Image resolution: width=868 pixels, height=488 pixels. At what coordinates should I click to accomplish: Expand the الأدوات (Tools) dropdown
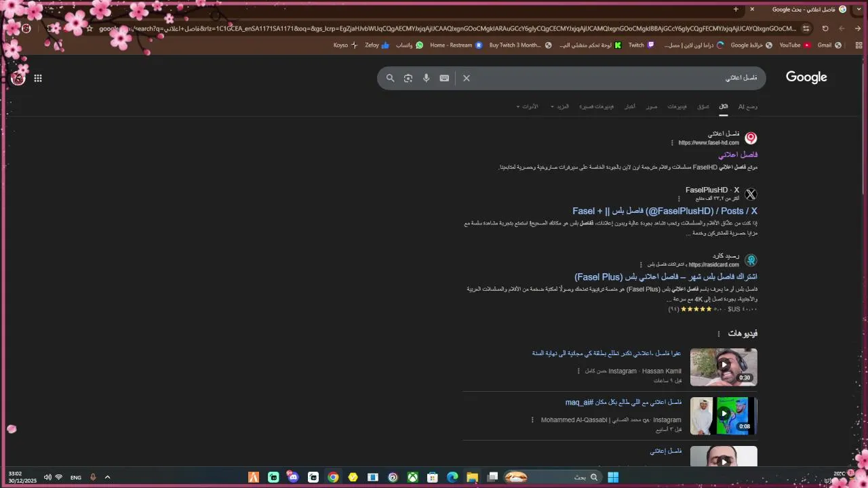[x=527, y=106]
